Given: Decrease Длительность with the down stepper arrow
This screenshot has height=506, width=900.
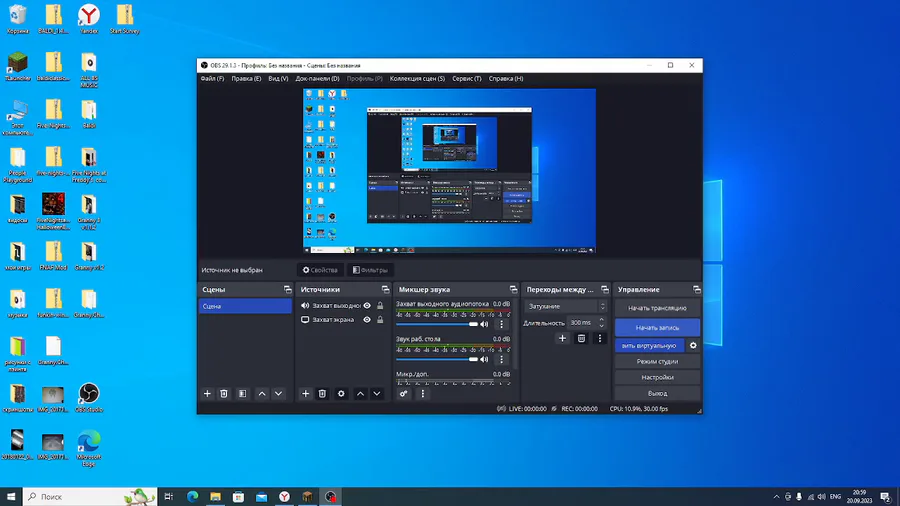Looking at the screenshot, I should coord(602,325).
